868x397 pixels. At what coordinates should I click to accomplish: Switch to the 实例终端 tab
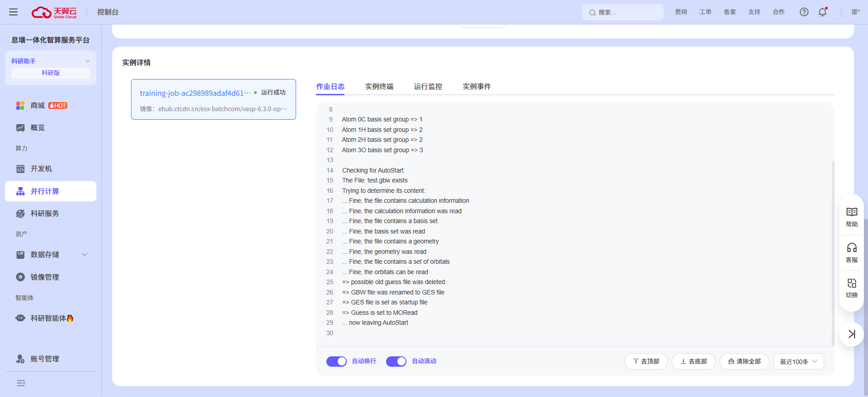click(379, 86)
